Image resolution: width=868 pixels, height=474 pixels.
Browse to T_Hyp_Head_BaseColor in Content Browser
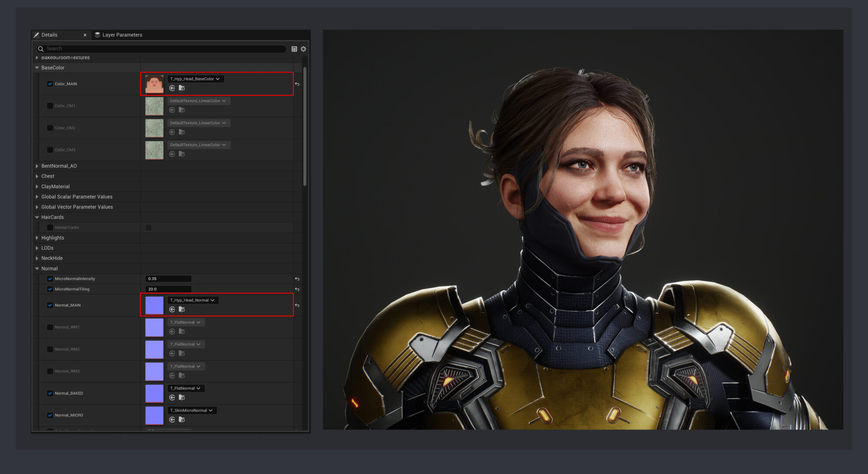(182, 88)
